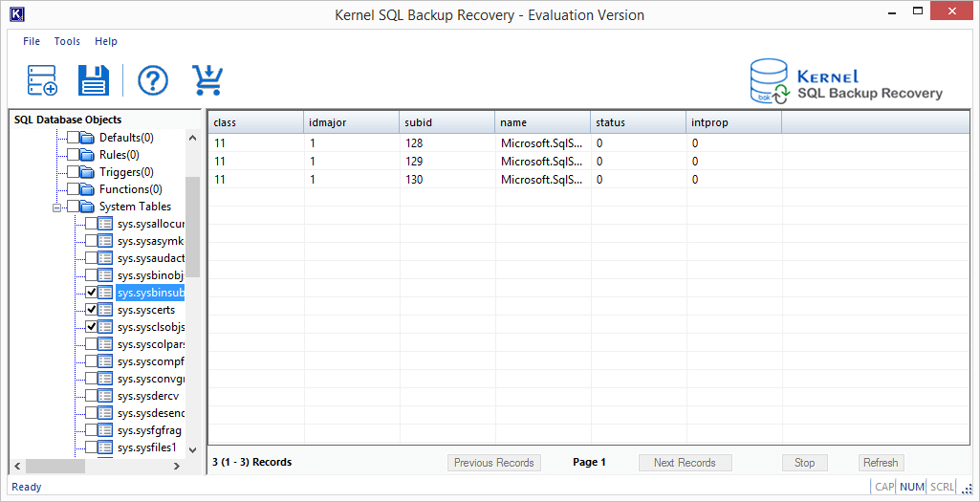This screenshot has width=980, height=502.
Task: Check the sys.sysasymk table checkbox
Action: tap(91, 241)
